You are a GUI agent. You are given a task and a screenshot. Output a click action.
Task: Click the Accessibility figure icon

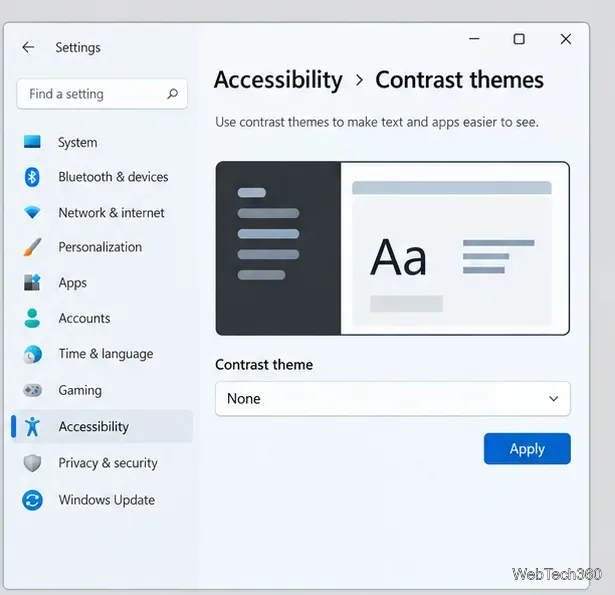click(32, 426)
